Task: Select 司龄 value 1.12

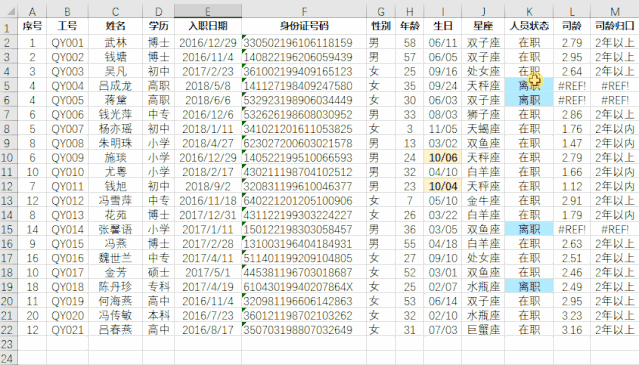Action: (572, 186)
